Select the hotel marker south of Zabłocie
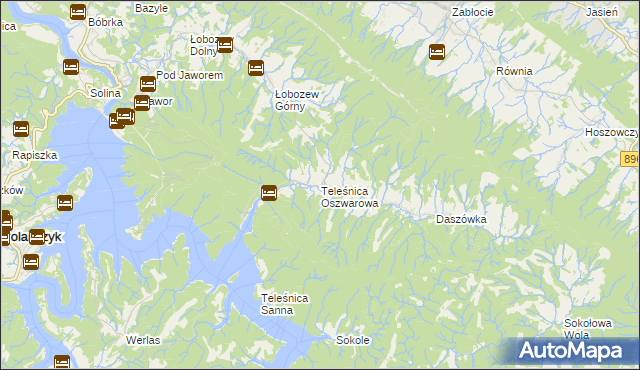Screen dimensions: 640x370 pos(437,52)
